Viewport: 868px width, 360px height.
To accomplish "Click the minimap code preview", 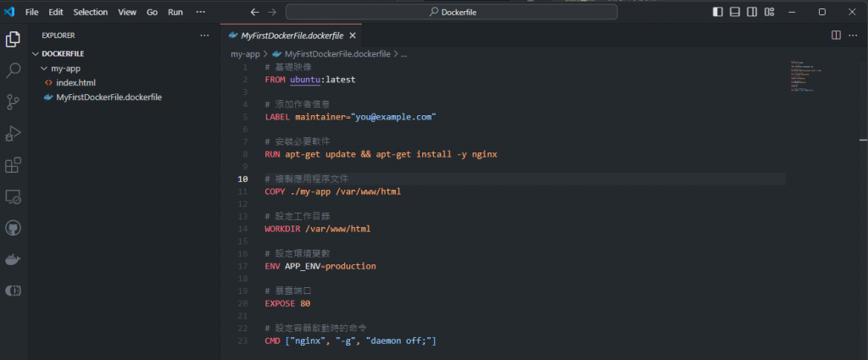I will click(x=806, y=75).
